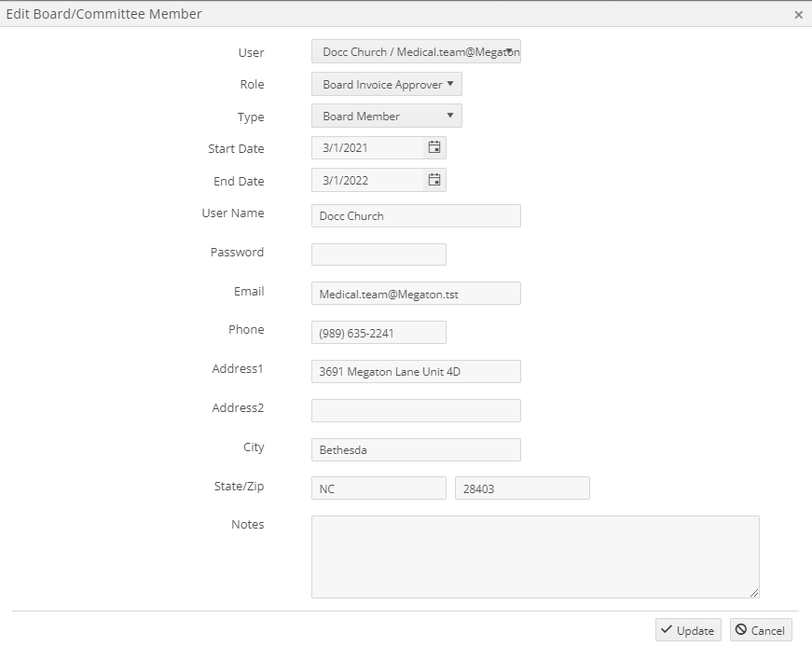812x660 pixels.
Task: Select the City field containing Bethesda
Action: [x=416, y=450]
